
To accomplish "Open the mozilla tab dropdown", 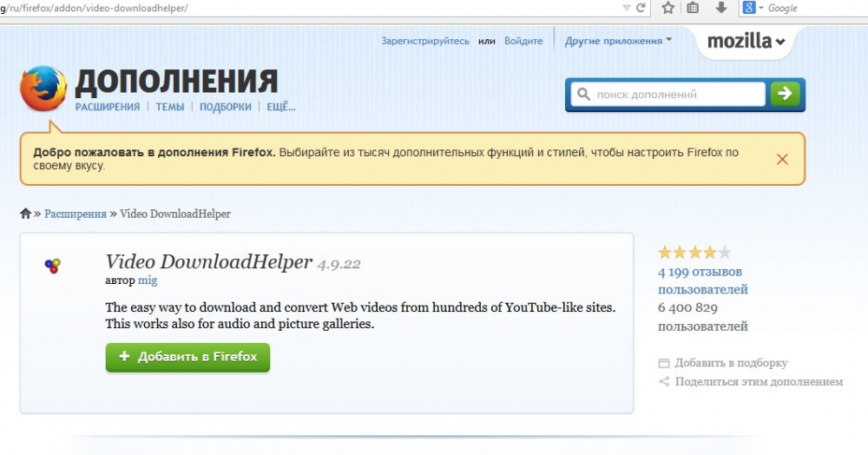I will 746,42.
